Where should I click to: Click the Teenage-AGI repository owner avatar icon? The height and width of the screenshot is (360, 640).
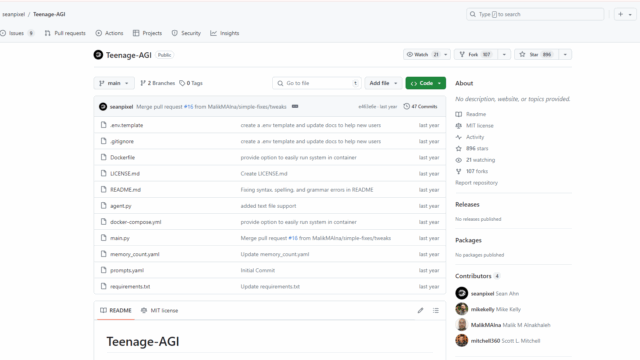[98, 55]
